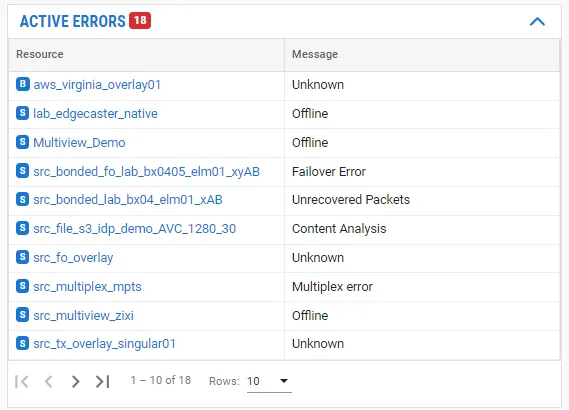Click the S icon beside lab_edgecaster_native
The image size is (569, 410).
22,113
